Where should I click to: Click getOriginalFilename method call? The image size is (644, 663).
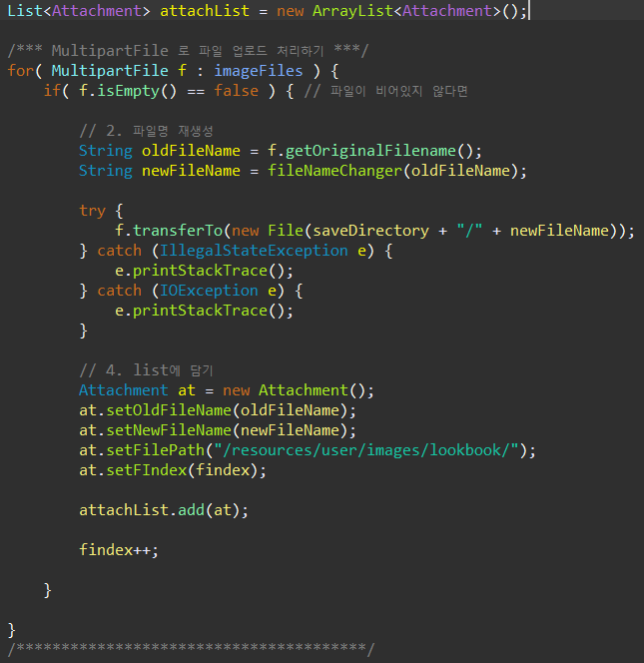click(370, 151)
